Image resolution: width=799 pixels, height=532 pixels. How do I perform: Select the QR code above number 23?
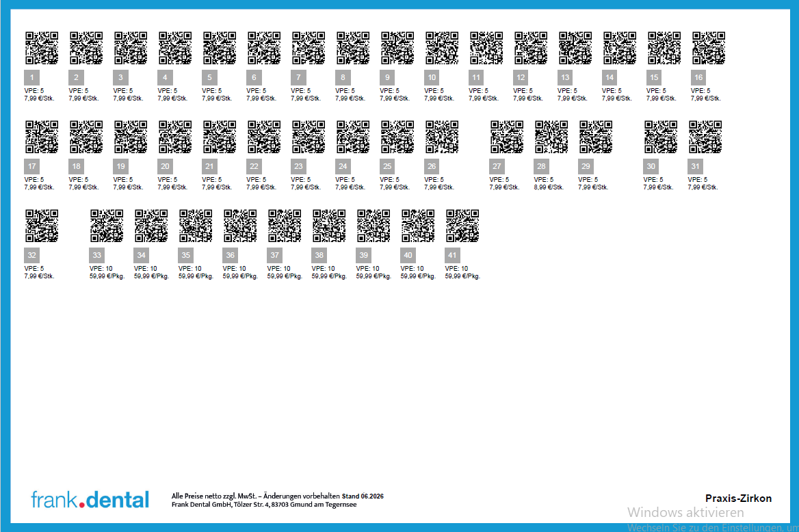pos(309,137)
